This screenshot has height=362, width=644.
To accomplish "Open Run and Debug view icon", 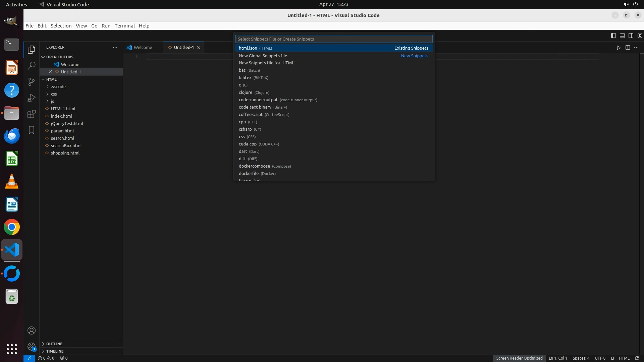I will coord(32,98).
